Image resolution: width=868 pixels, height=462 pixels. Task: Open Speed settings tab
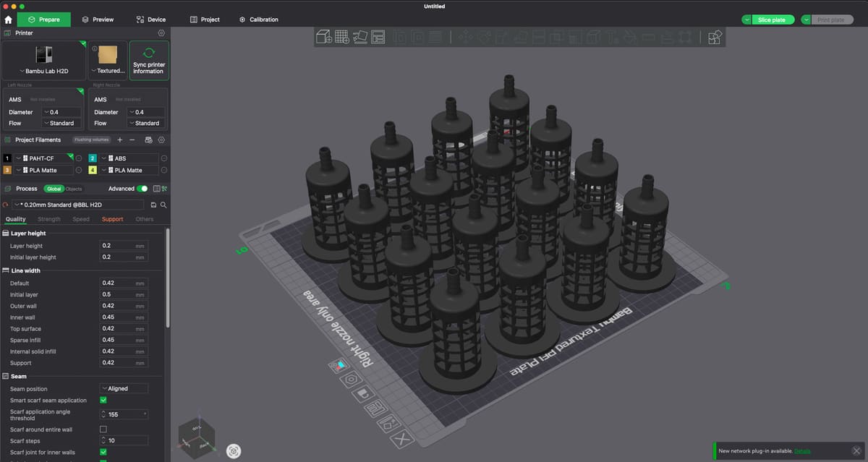point(81,219)
